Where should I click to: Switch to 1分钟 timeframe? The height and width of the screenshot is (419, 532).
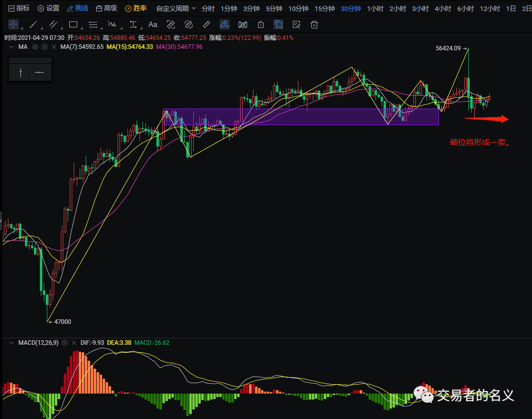click(x=229, y=8)
